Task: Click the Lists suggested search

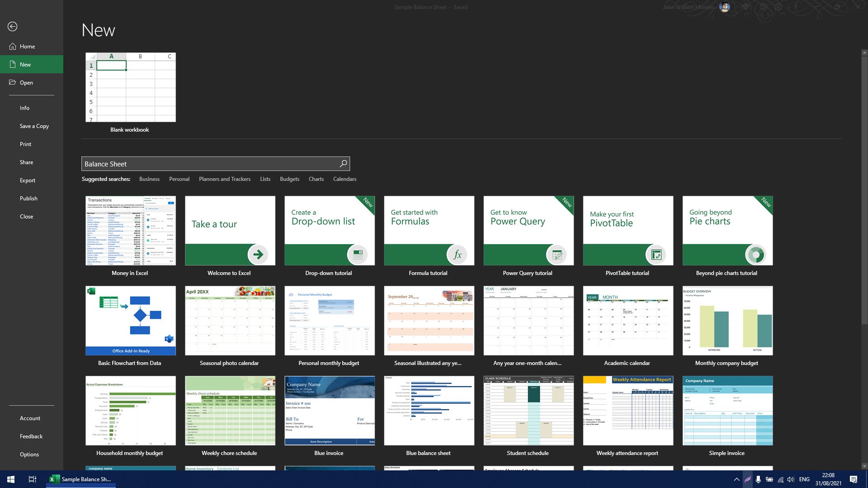Action: pos(265,179)
